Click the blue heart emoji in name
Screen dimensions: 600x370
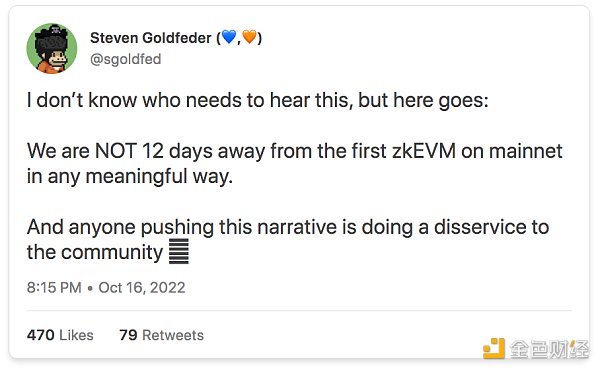[229, 37]
